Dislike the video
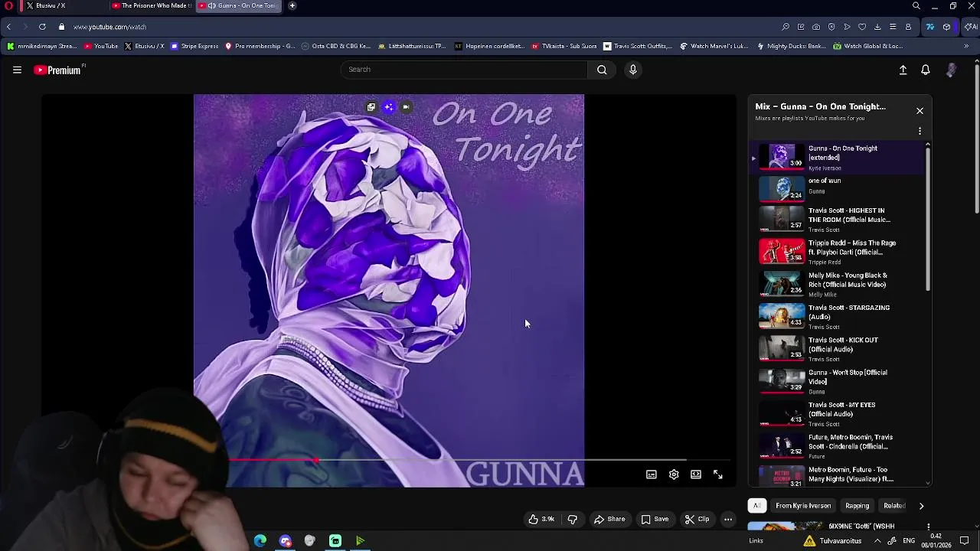 pyautogui.click(x=573, y=519)
